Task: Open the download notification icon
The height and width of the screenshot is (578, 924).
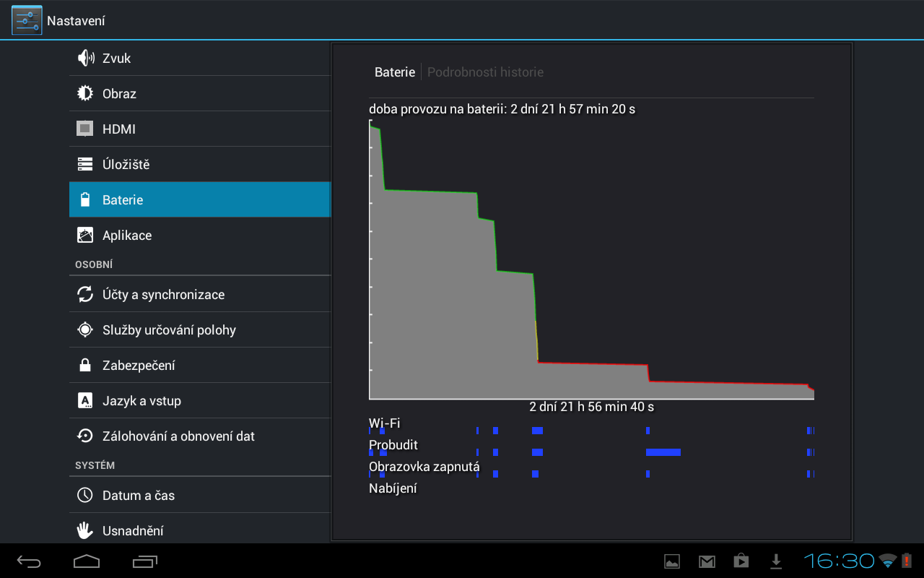Action: (x=776, y=561)
